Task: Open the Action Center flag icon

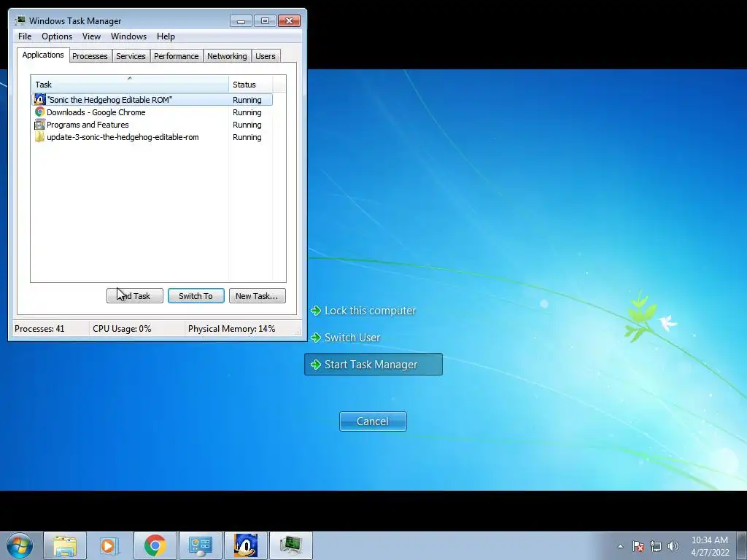Action: (638, 546)
